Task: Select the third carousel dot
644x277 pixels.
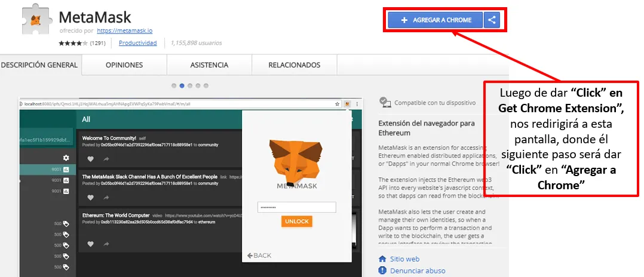Action: coord(190,86)
